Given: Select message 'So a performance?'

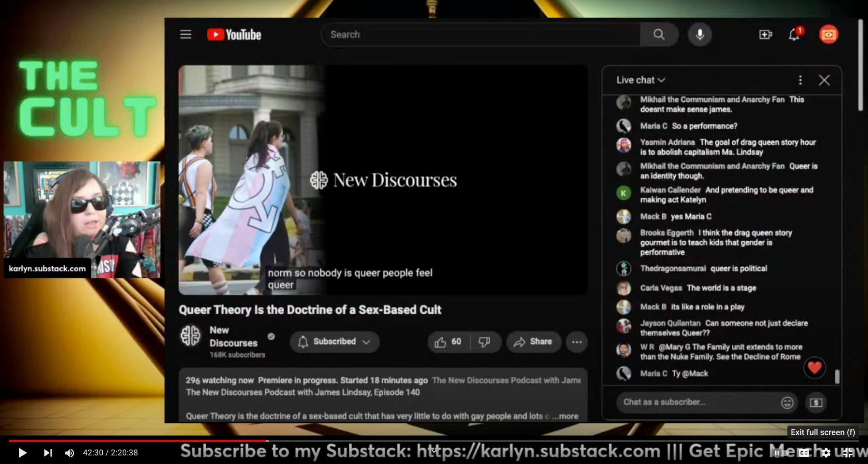Looking at the screenshot, I should point(704,126).
